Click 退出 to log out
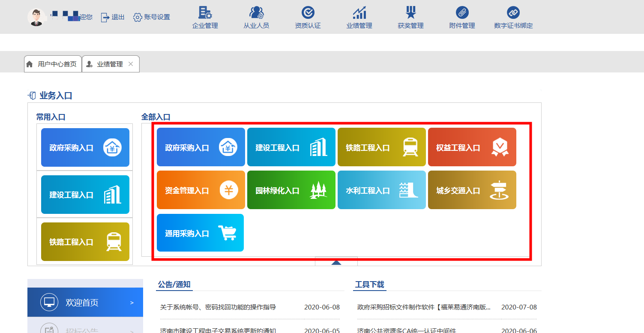The image size is (644, 333). click(x=113, y=17)
